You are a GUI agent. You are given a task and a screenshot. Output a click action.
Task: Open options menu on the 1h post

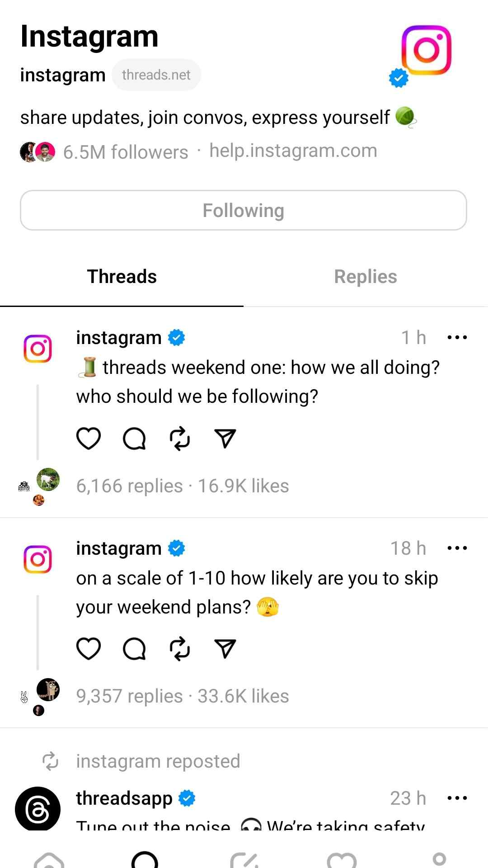click(x=457, y=337)
